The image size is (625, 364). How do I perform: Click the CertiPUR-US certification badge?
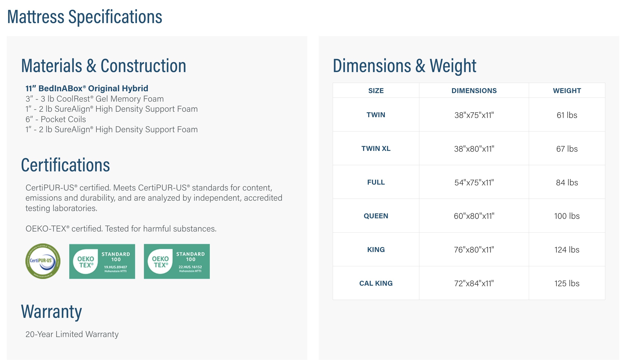(43, 261)
